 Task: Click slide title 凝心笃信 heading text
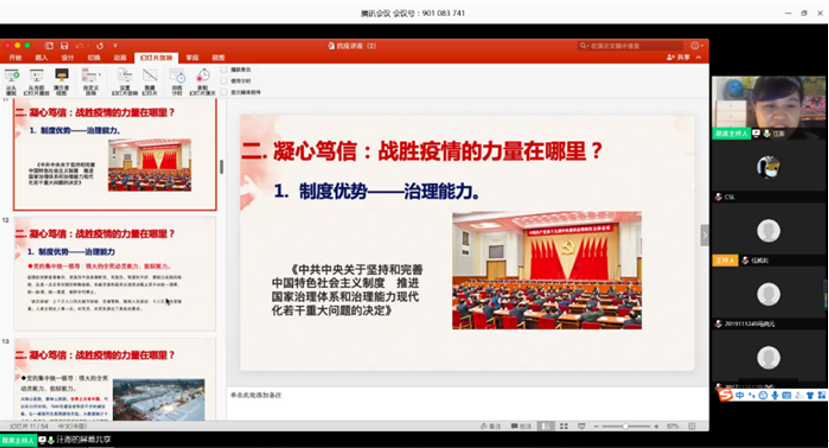[x=421, y=151]
